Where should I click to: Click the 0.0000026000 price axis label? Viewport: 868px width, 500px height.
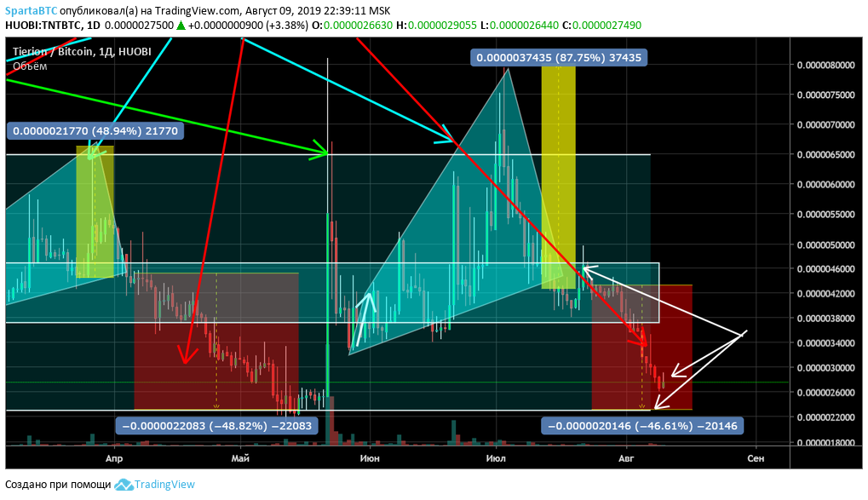tap(825, 393)
